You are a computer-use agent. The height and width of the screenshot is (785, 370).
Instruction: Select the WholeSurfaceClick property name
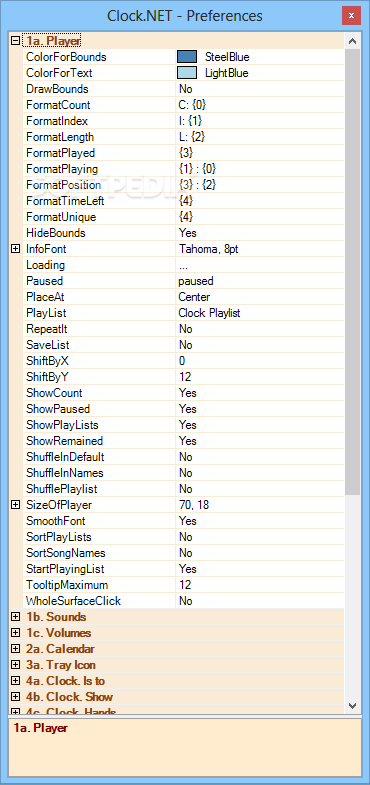pyautogui.click(x=73, y=602)
